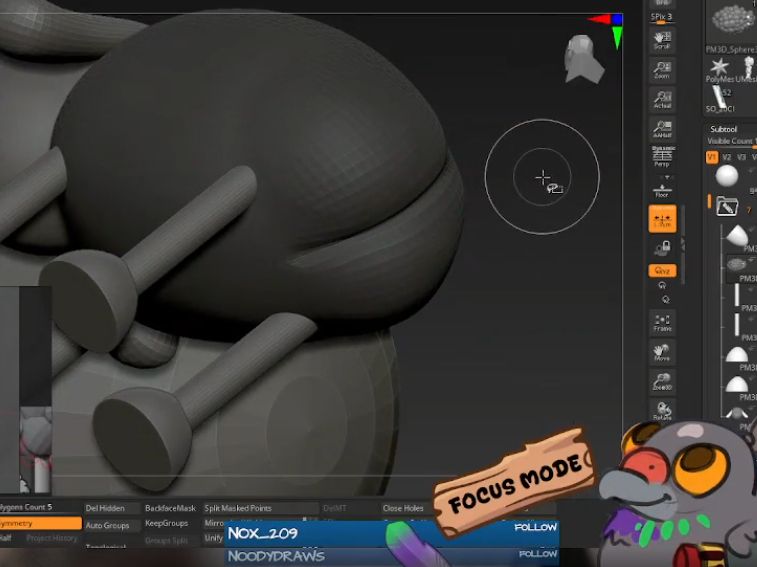Click the Actual size button
757x567 pixels.
point(662,99)
